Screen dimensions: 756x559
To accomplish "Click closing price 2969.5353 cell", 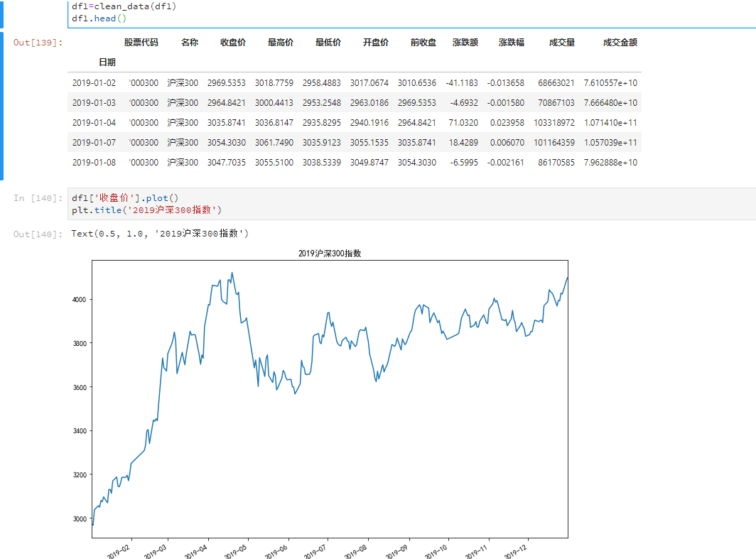I will tap(226, 83).
